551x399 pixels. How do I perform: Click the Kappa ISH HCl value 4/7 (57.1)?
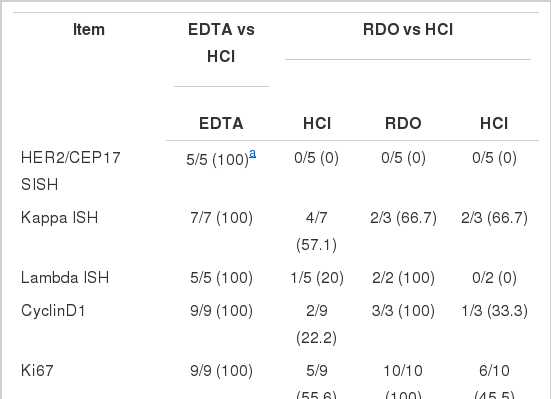click(317, 231)
